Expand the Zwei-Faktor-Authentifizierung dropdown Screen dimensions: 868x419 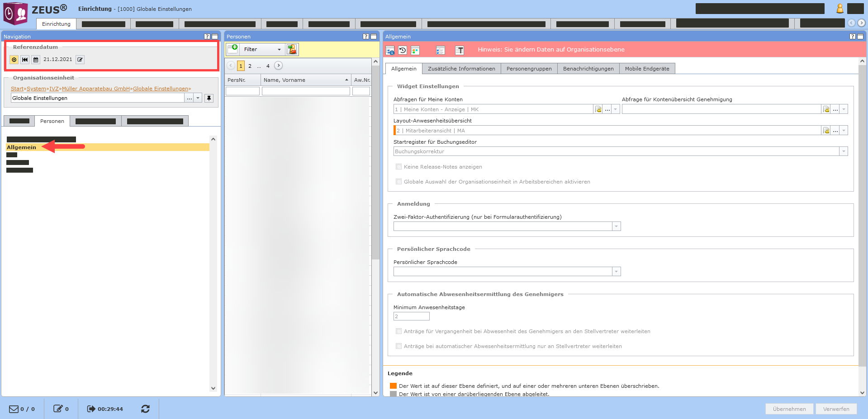pos(616,226)
